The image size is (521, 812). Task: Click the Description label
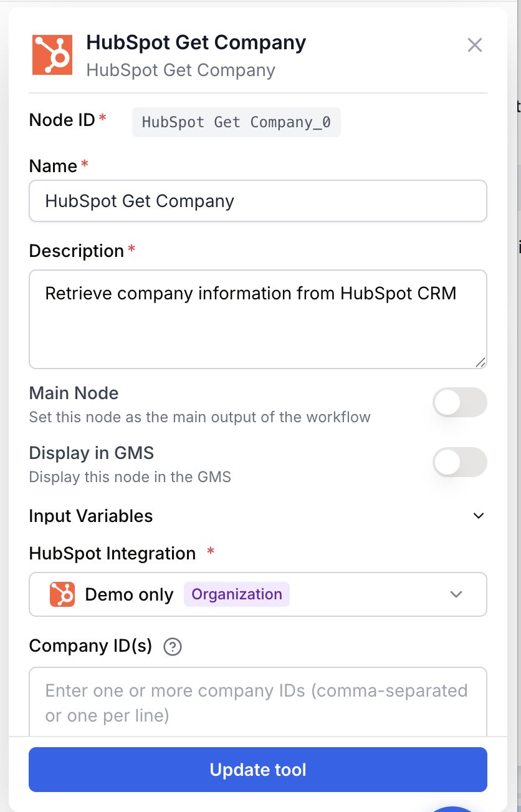pyautogui.click(x=77, y=251)
